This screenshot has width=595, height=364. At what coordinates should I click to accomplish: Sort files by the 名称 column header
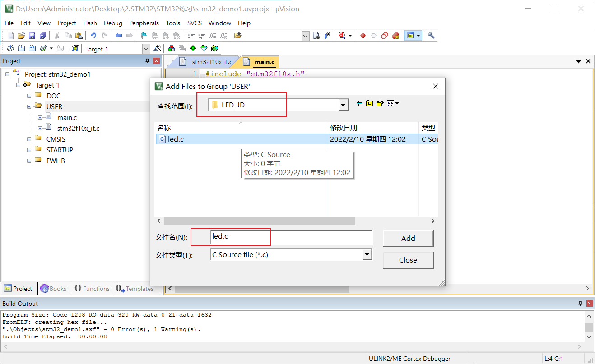point(241,128)
